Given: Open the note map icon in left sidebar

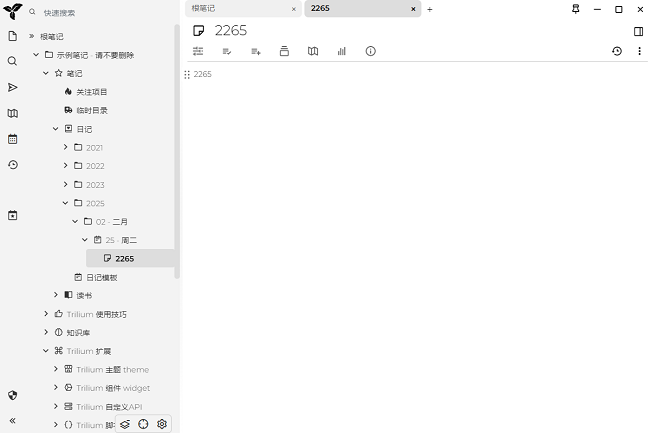Looking at the screenshot, I should click(13, 114).
